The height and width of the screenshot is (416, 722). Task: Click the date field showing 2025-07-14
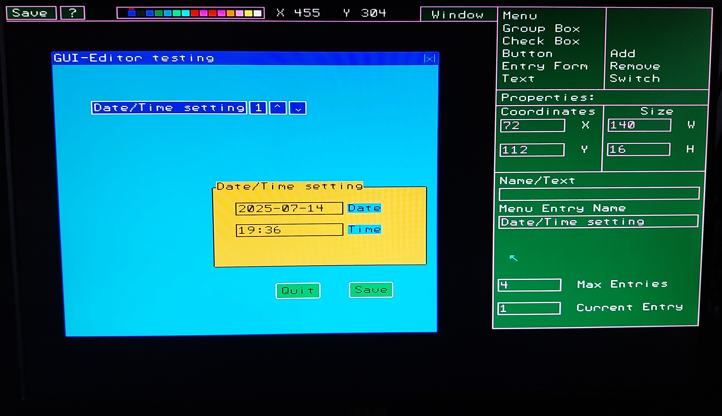click(x=288, y=208)
